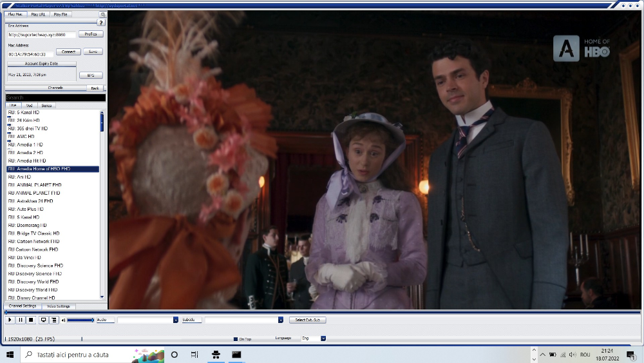Click the Profiles button
The height and width of the screenshot is (363, 644).
91,34
